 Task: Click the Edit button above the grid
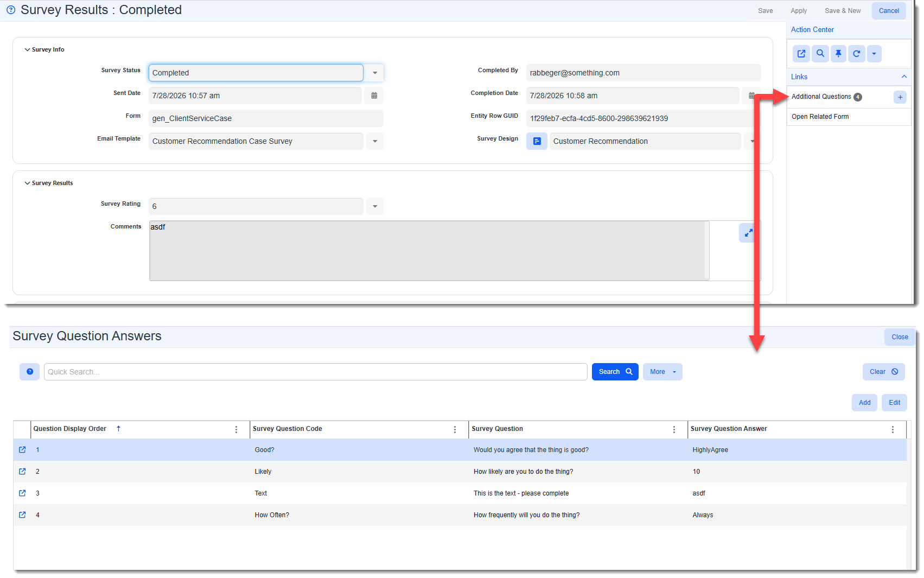pyautogui.click(x=894, y=403)
